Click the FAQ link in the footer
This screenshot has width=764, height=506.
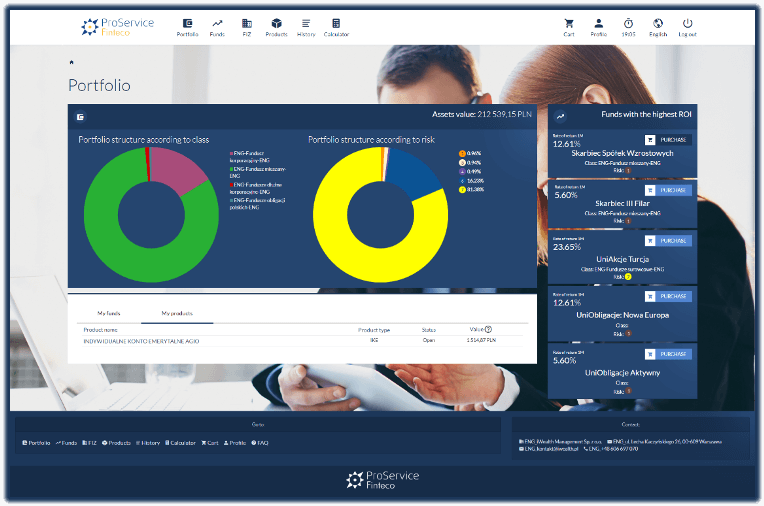point(260,442)
